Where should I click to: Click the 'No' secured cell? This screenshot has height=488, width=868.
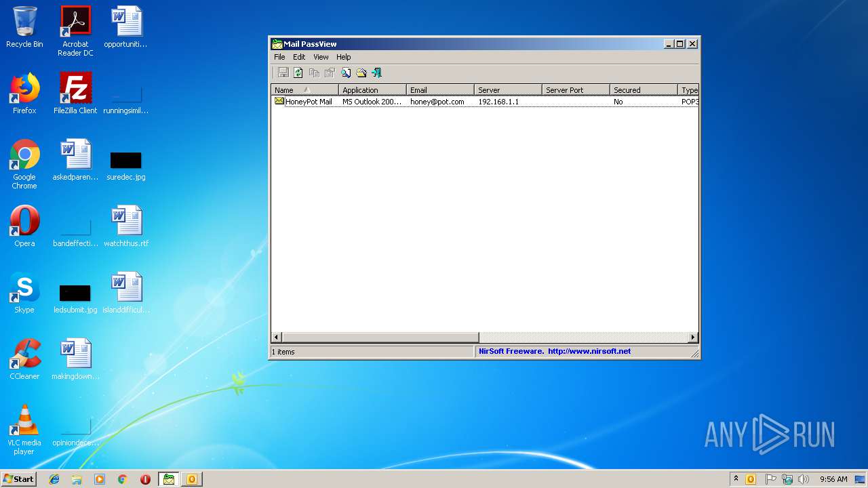(x=618, y=102)
